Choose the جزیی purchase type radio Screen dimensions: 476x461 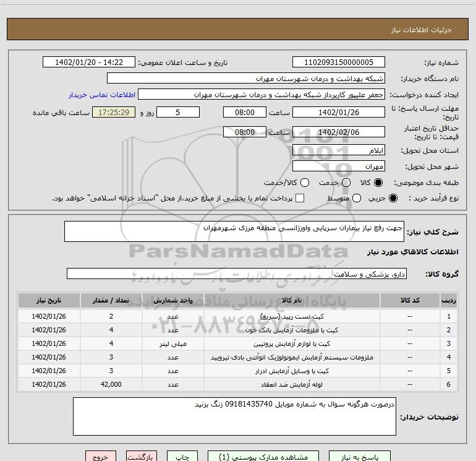393,198
